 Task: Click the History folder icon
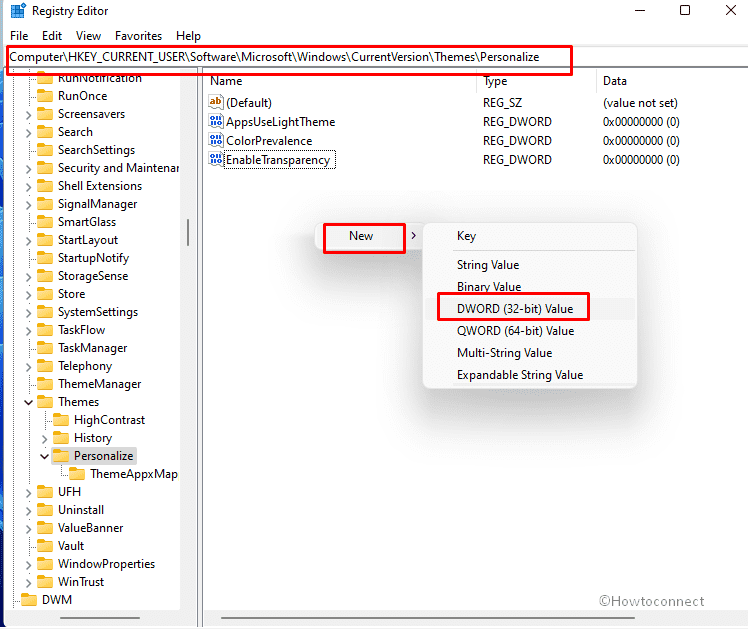61,438
